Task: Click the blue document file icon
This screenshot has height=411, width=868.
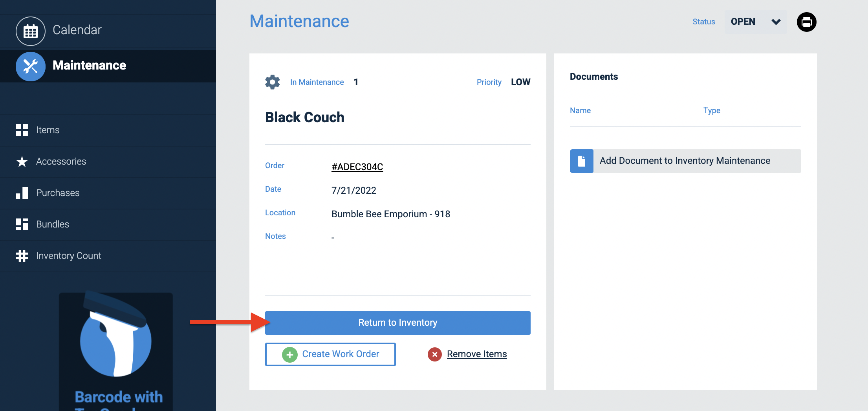Action: click(x=581, y=161)
